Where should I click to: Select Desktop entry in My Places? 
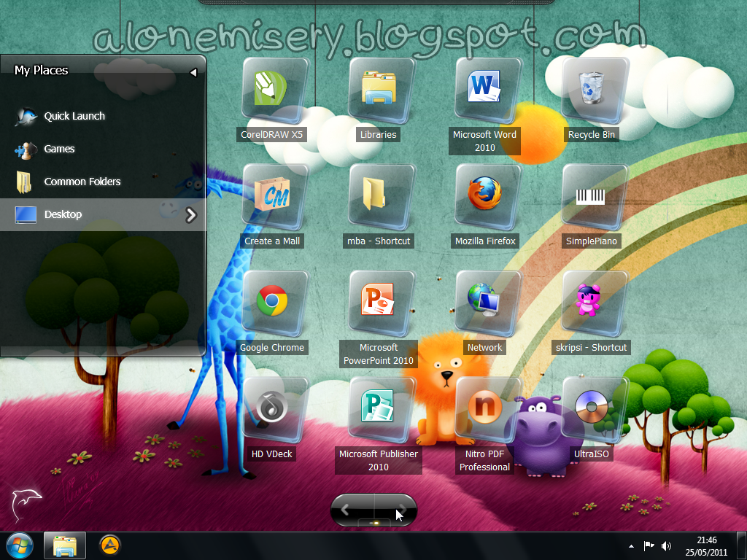(103, 215)
